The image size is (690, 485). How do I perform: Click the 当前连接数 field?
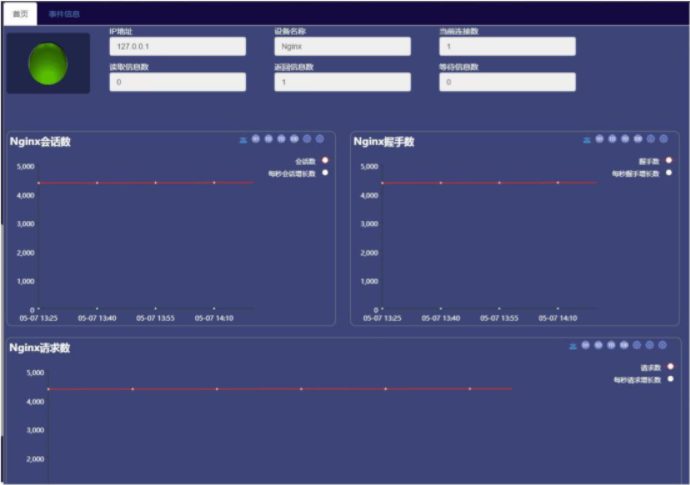pos(507,46)
